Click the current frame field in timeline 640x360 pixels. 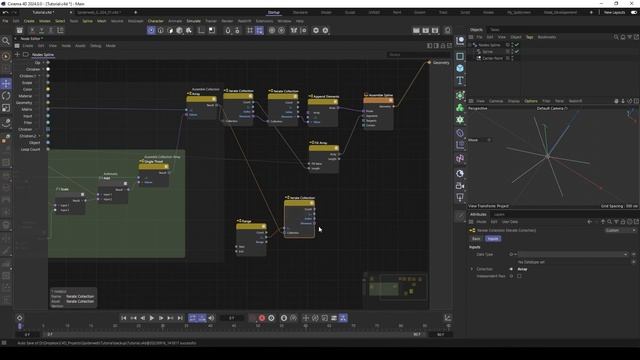(x=231, y=318)
